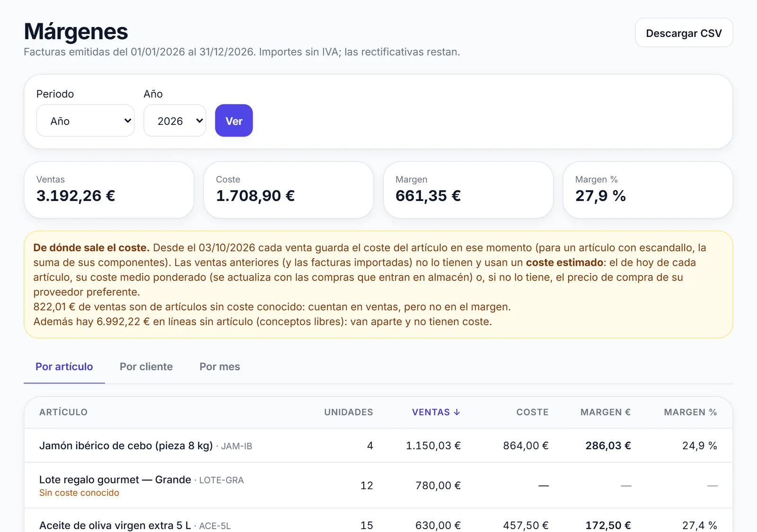Viewport: 757px width, 532px height.
Task: Click the ACE-5L article code
Action: (x=215, y=526)
